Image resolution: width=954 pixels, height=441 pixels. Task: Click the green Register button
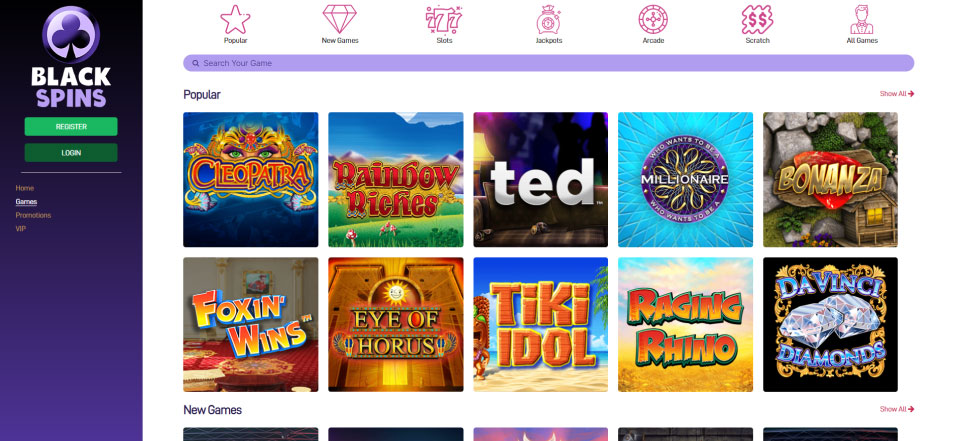click(71, 127)
